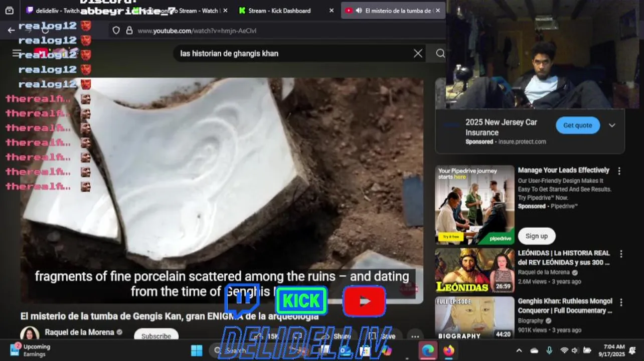Close the El misterio de la tumba tab
This screenshot has width=644, height=361.
[x=438, y=11]
